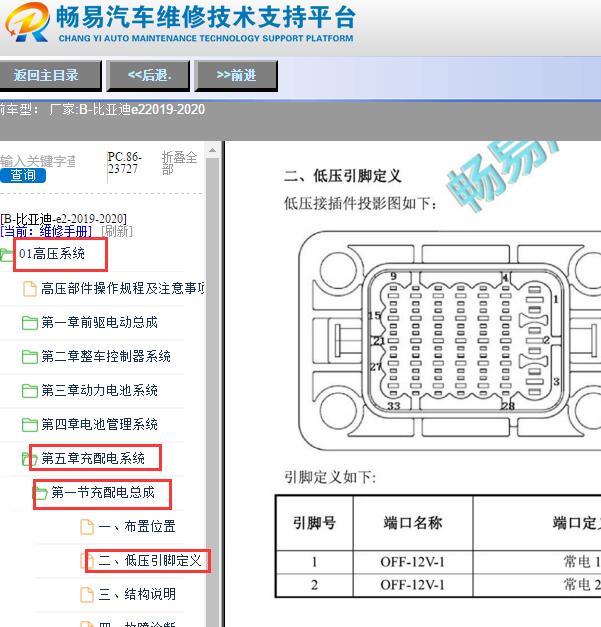Click OFF-12V-1 cell in pin 2 row
601x627 pixels.
click(413, 585)
